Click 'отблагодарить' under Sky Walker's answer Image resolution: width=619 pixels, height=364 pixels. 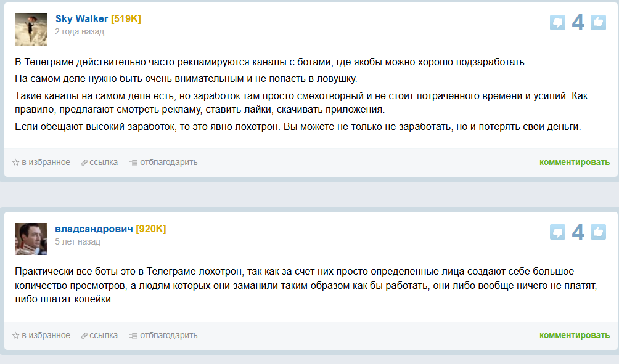point(168,163)
